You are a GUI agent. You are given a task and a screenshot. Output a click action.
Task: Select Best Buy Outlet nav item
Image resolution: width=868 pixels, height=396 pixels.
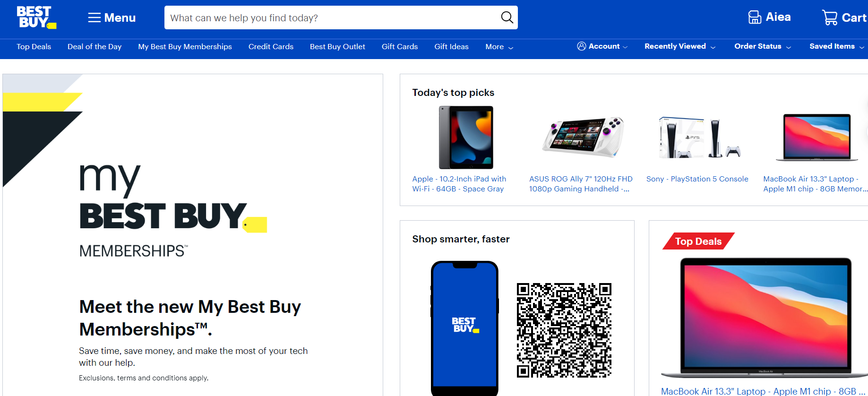pos(337,47)
